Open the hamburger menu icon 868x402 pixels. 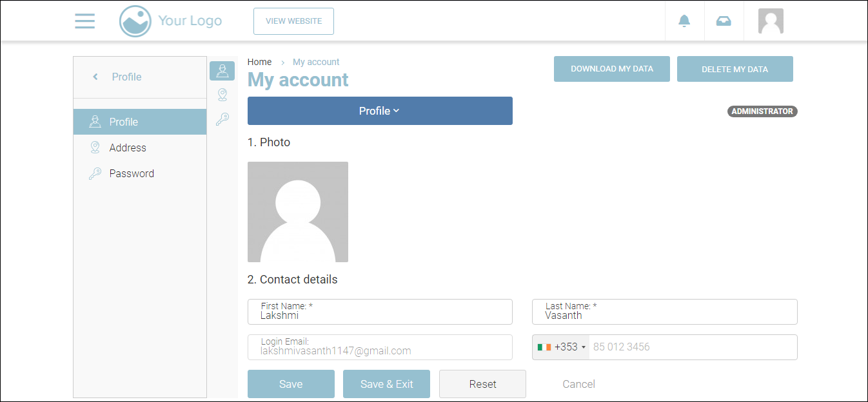click(84, 21)
